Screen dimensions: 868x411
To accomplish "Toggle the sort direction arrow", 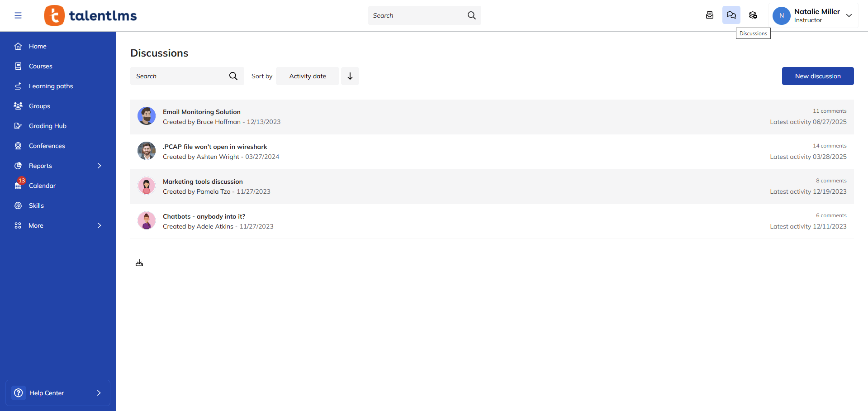I will [x=349, y=76].
